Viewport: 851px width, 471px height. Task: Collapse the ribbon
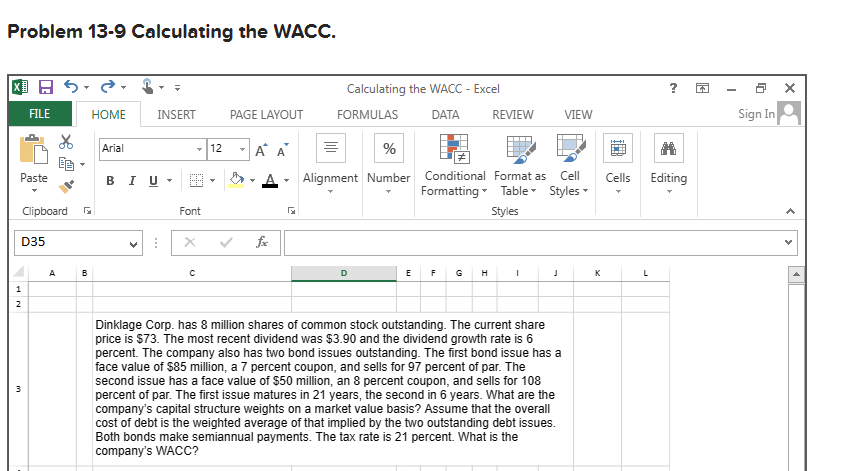[x=790, y=211]
